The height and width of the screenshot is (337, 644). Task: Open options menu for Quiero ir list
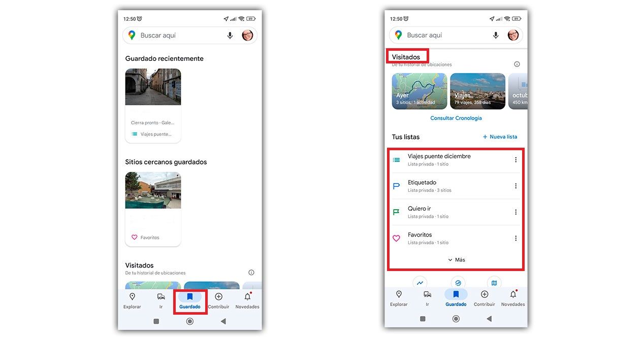[516, 212]
